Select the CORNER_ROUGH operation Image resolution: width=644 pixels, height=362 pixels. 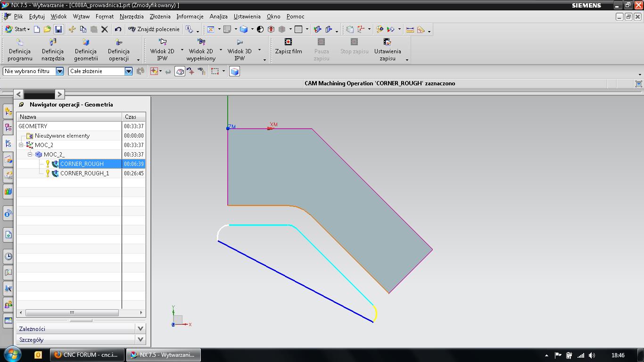tap(82, 164)
